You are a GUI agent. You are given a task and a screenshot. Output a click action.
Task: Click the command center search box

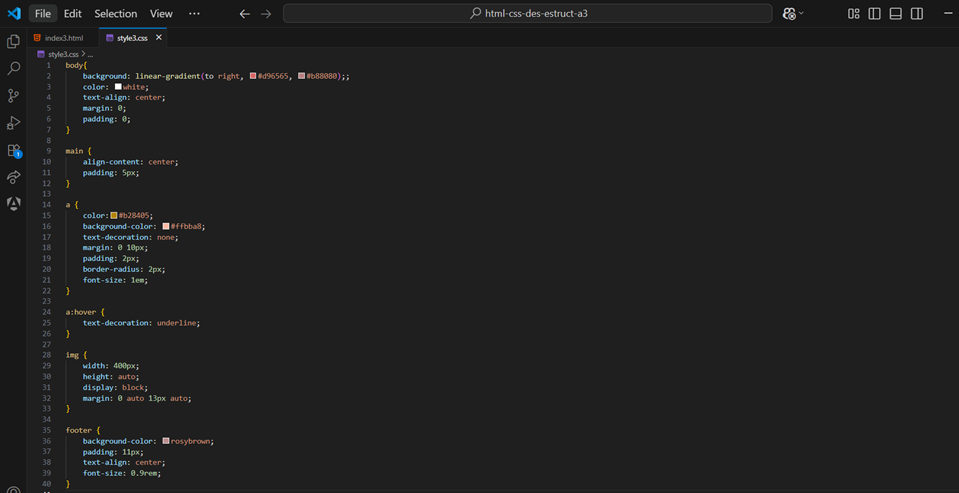point(527,13)
